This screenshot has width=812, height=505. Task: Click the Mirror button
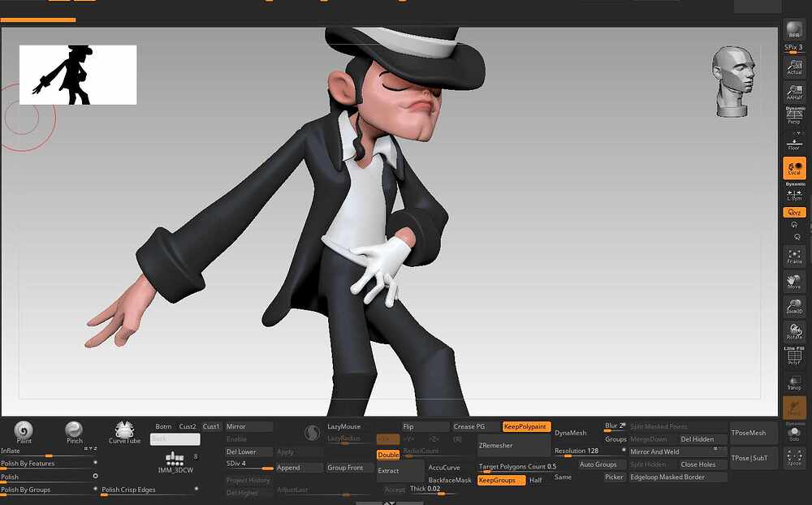(x=248, y=426)
